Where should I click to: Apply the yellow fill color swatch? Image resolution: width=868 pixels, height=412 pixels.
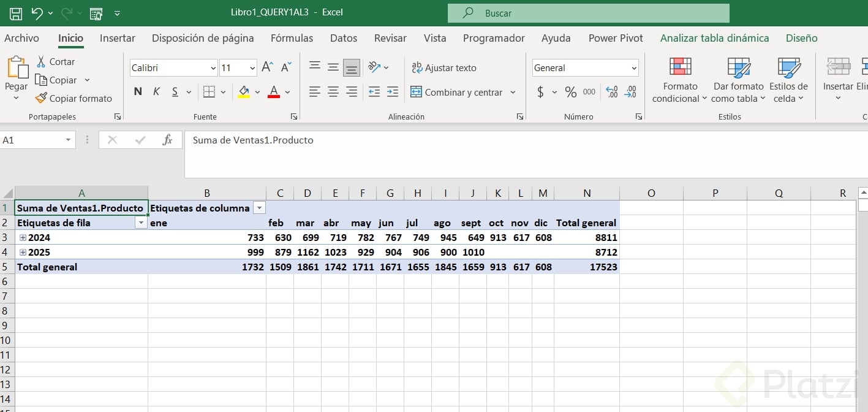click(244, 92)
